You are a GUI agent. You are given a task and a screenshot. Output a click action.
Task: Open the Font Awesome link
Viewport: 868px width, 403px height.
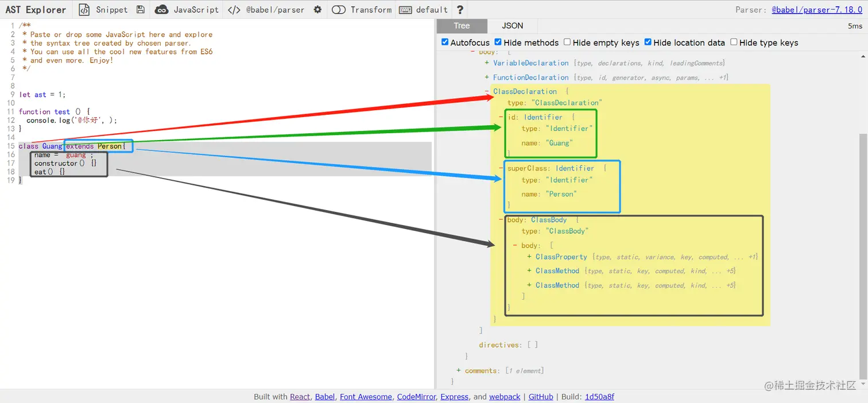pyautogui.click(x=366, y=397)
